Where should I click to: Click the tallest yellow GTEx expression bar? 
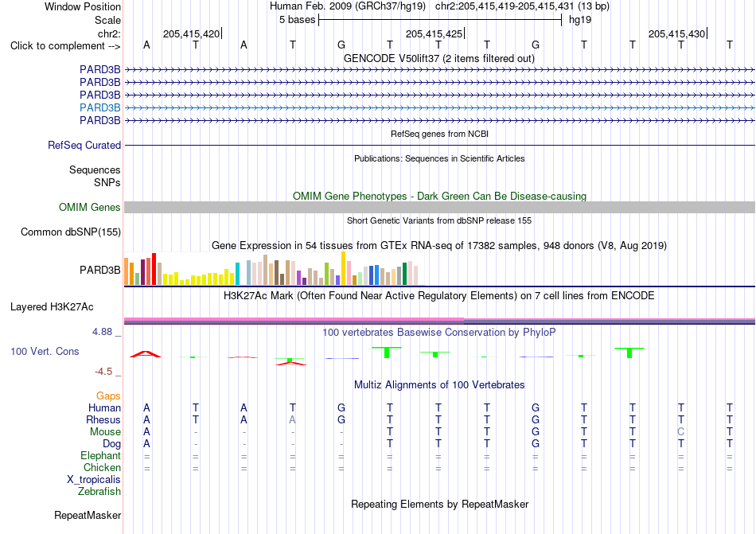343,268
